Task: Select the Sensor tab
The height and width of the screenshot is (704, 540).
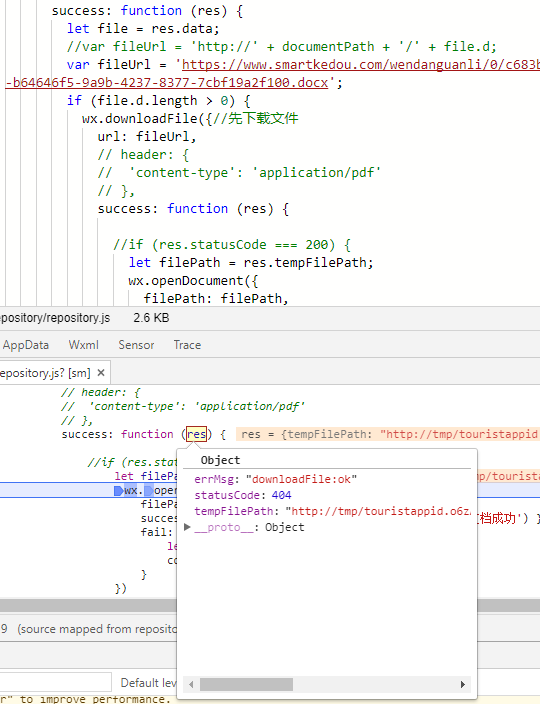Action: [136, 345]
